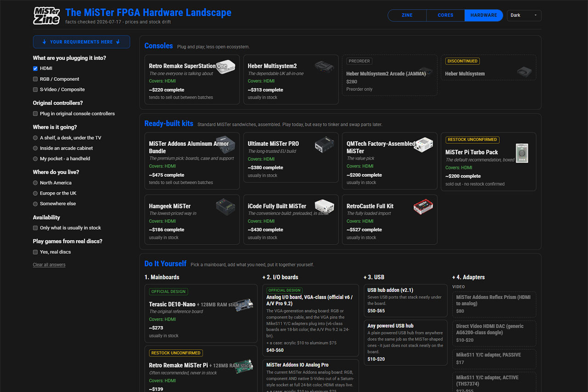Click the Clear all answers link
Viewport: 588px width, 392px height.
[x=49, y=265]
